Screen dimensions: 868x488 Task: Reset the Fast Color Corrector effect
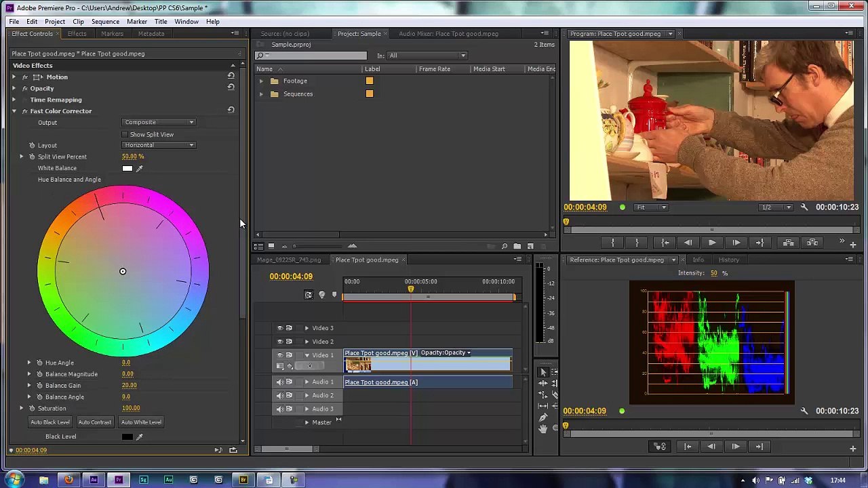click(231, 110)
